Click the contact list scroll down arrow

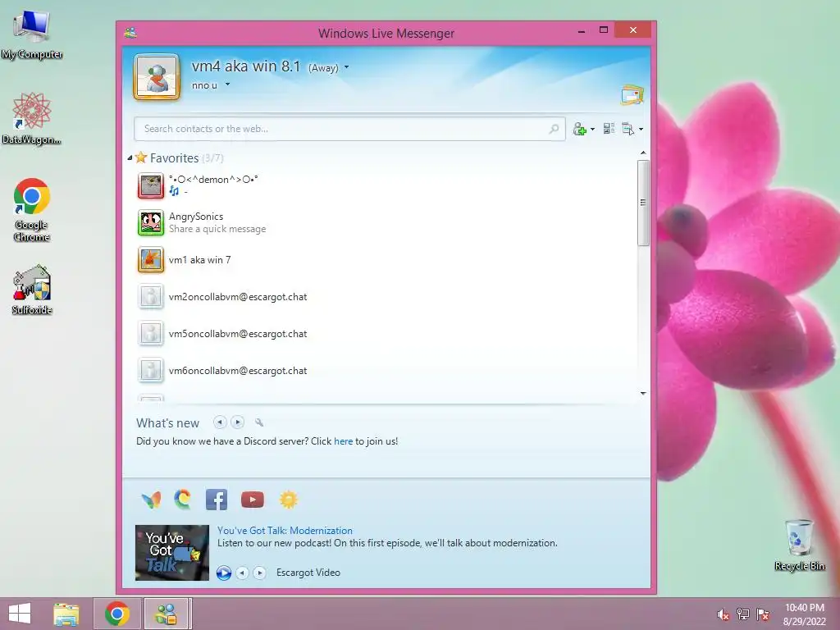pyautogui.click(x=643, y=393)
